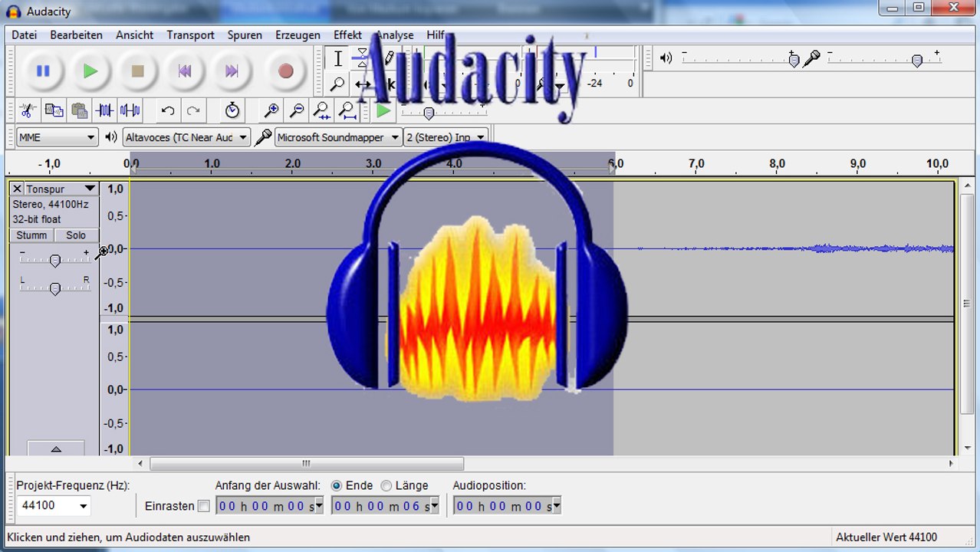Open the Erzeugen menu
The width and height of the screenshot is (980, 552).
[x=298, y=35]
